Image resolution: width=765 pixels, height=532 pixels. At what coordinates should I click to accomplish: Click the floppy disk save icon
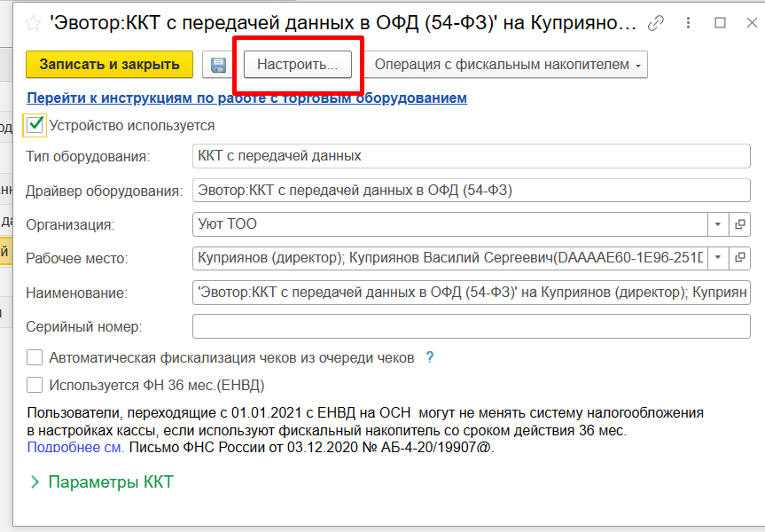click(217, 65)
